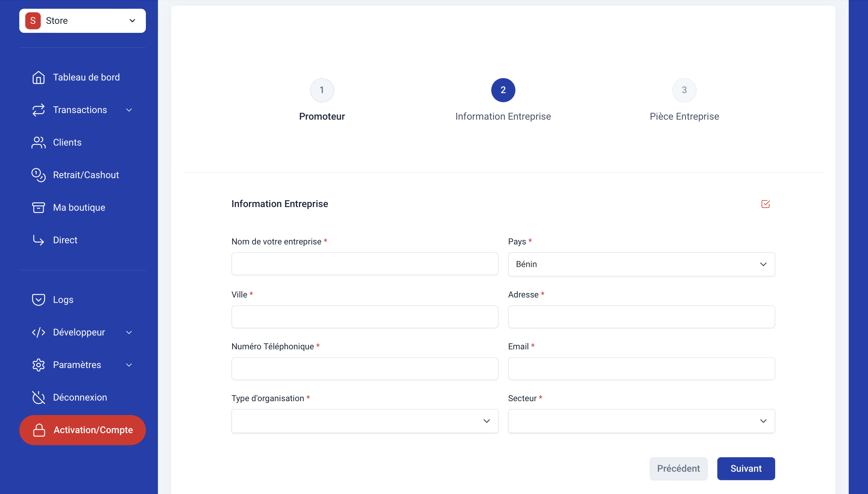Click the Précédent button
The height and width of the screenshot is (494, 868).
[678, 469]
